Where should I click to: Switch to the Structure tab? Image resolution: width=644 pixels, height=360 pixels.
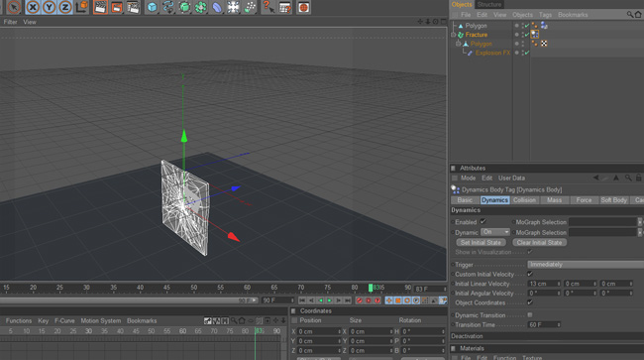489,4
